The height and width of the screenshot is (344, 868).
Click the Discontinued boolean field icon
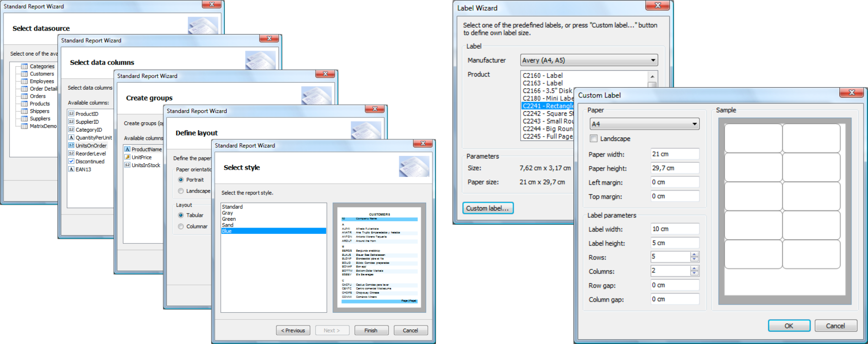71,161
